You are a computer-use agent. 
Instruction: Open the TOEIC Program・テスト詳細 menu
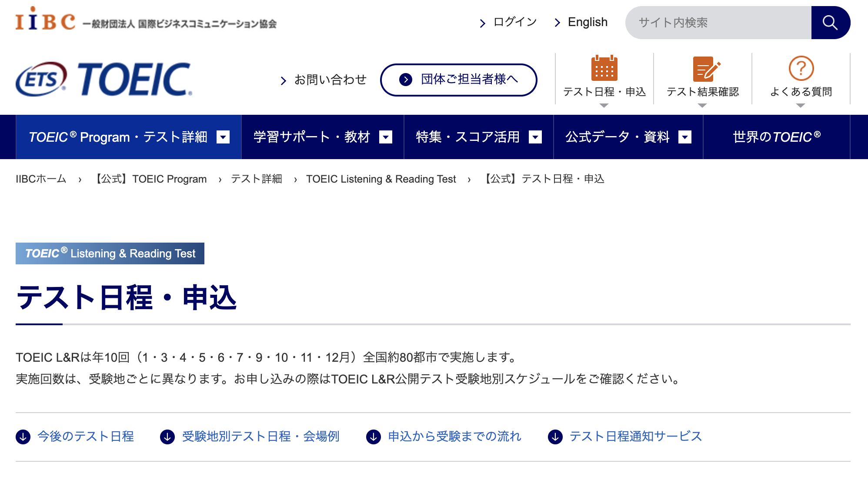tap(129, 137)
